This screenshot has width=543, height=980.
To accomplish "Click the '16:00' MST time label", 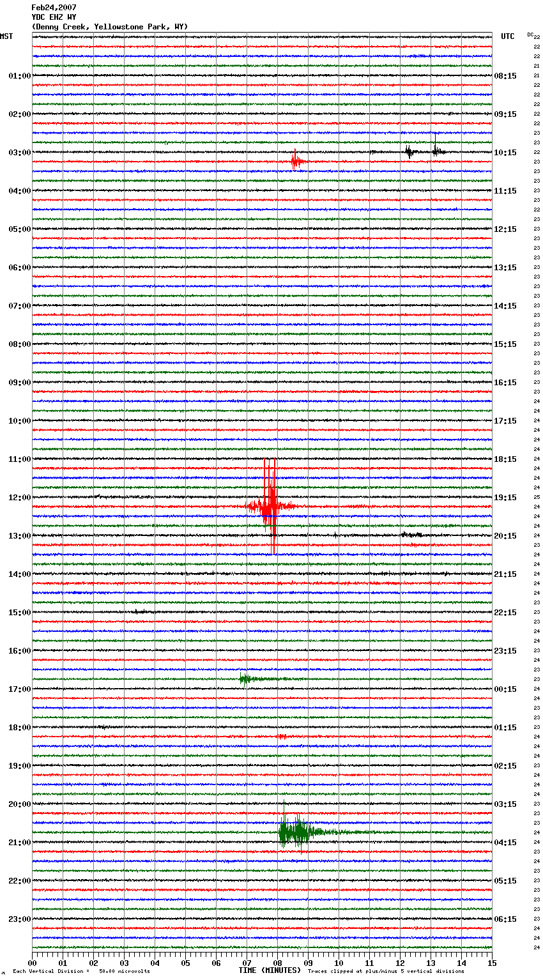I will click(19, 651).
